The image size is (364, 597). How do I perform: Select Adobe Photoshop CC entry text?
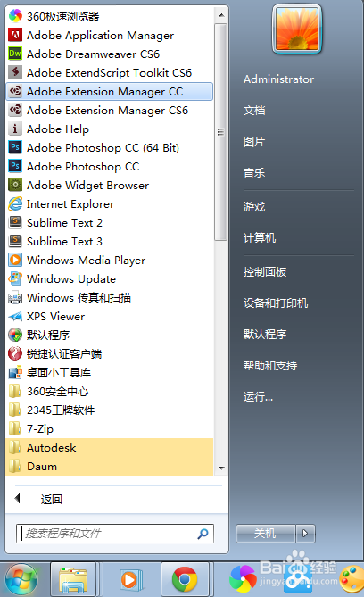point(83,166)
